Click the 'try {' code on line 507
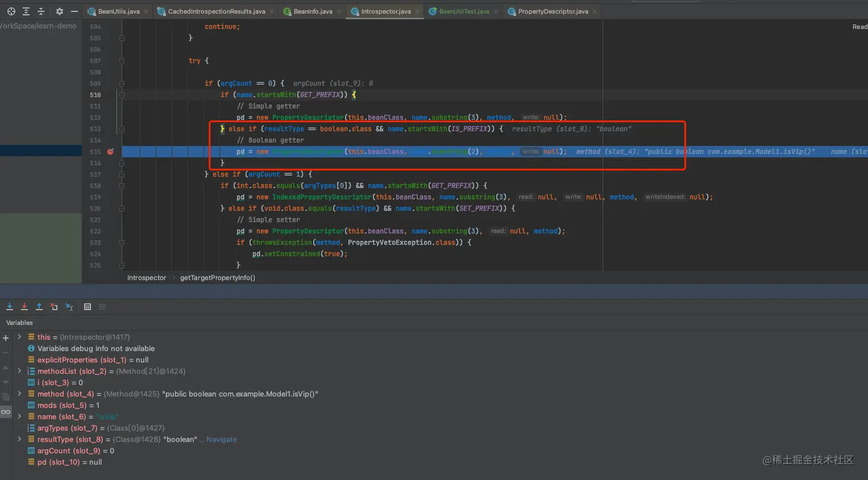 [x=198, y=61]
